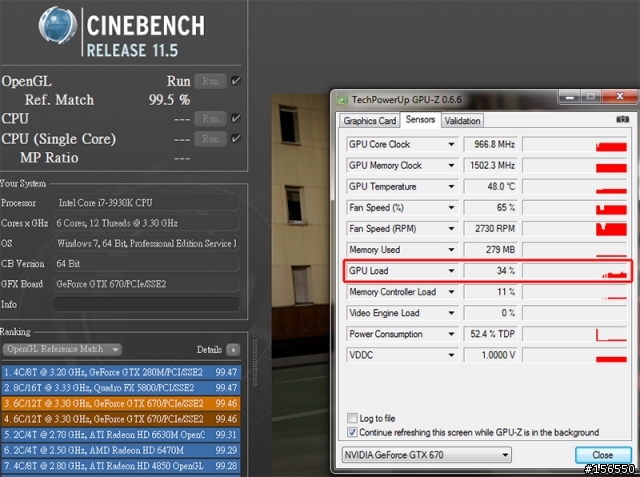Image resolution: width=640 pixels, height=477 pixels.
Task: Click the Run button for CPU
Action: click(x=211, y=119)
